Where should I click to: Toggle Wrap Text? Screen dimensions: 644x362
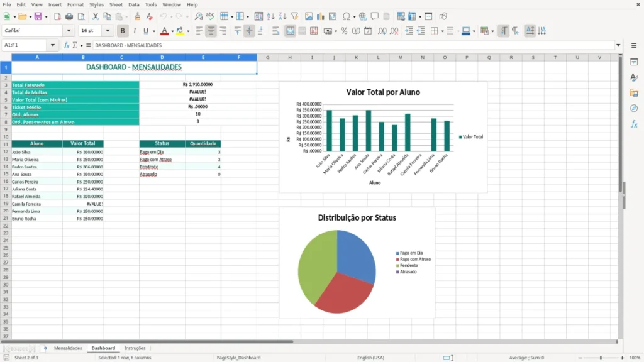[x=275, y=31]
